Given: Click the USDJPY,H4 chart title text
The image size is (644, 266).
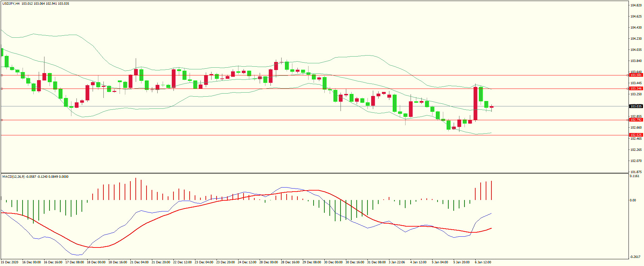Looking at the screenshot, I should pyautogui.click(x=11, y=4).
